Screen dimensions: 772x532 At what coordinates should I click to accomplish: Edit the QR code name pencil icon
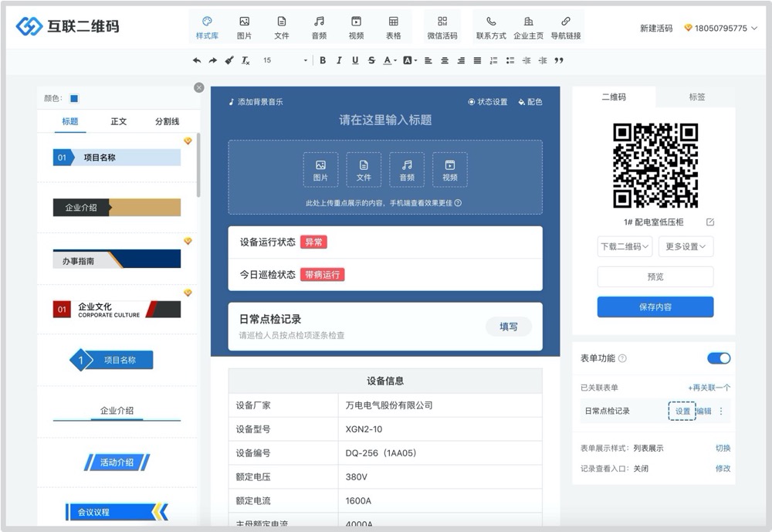click(710, 222)
